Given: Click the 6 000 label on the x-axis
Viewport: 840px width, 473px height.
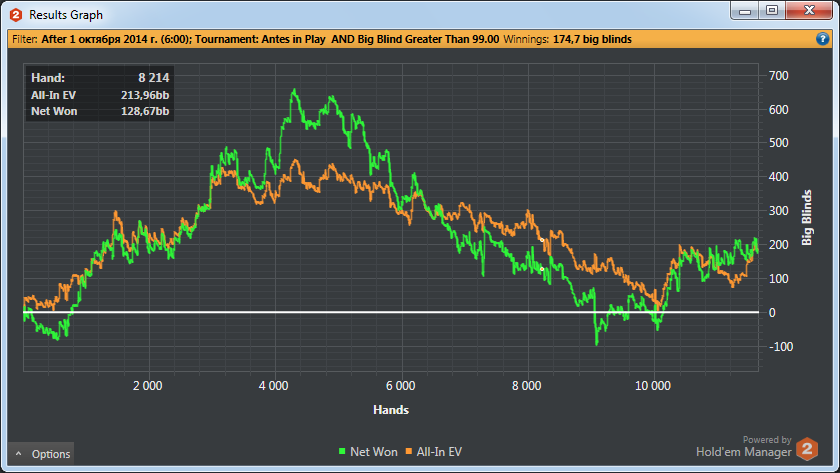Looking at the screenshot, I should (x=400, y=384).
